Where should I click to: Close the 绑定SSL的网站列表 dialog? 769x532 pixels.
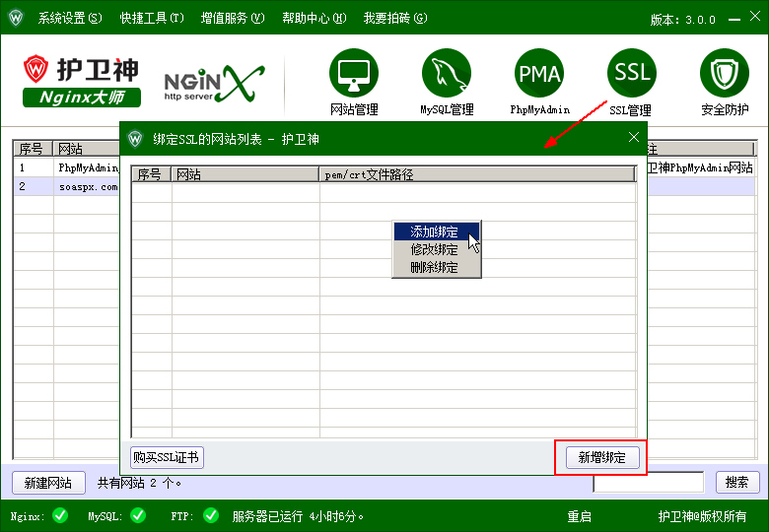634,138
